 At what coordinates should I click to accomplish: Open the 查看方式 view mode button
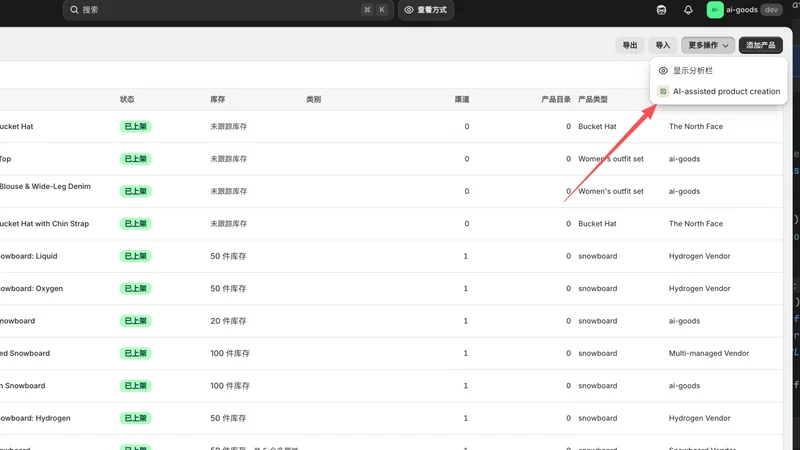[x=426, y=10]
